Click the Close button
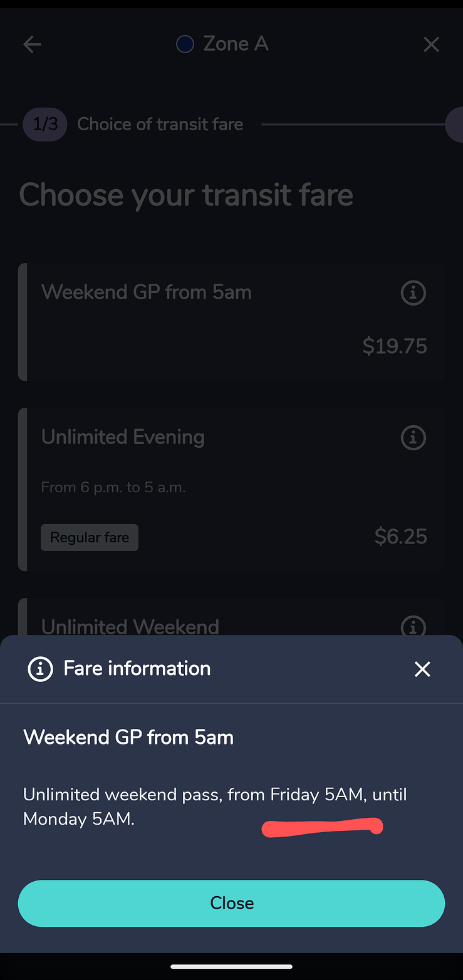The width and height of the screenshot is (463, 980). click(x=231, y=903)
